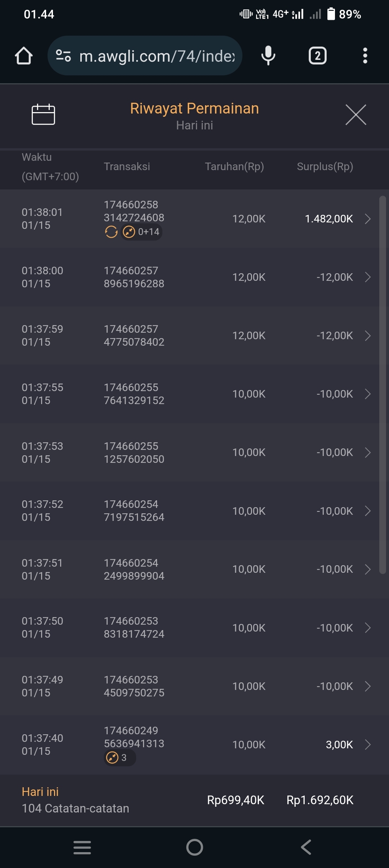
Task: Expand details of the 1.482,00K surplus row
Action: tap(368, 219)
